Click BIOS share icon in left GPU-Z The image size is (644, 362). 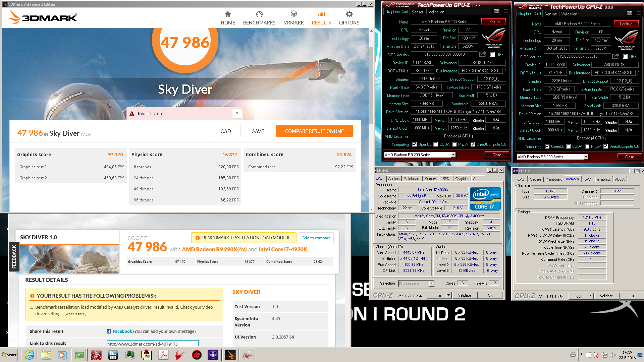pyautogui.click(x=483, y=54)
